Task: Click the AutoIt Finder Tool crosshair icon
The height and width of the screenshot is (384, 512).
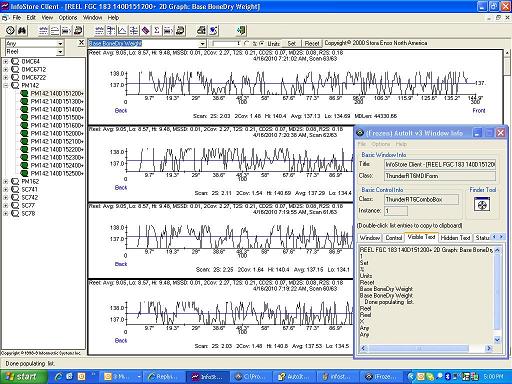Action: (482, 204)
